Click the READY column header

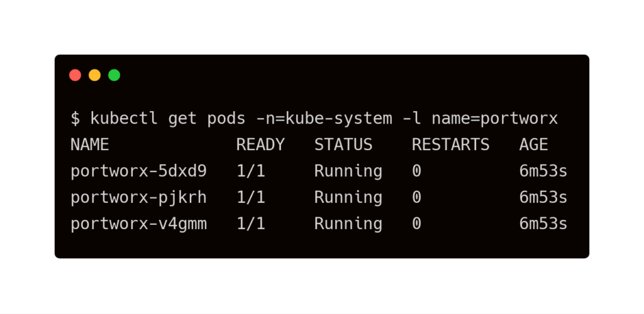coord(260,144)
